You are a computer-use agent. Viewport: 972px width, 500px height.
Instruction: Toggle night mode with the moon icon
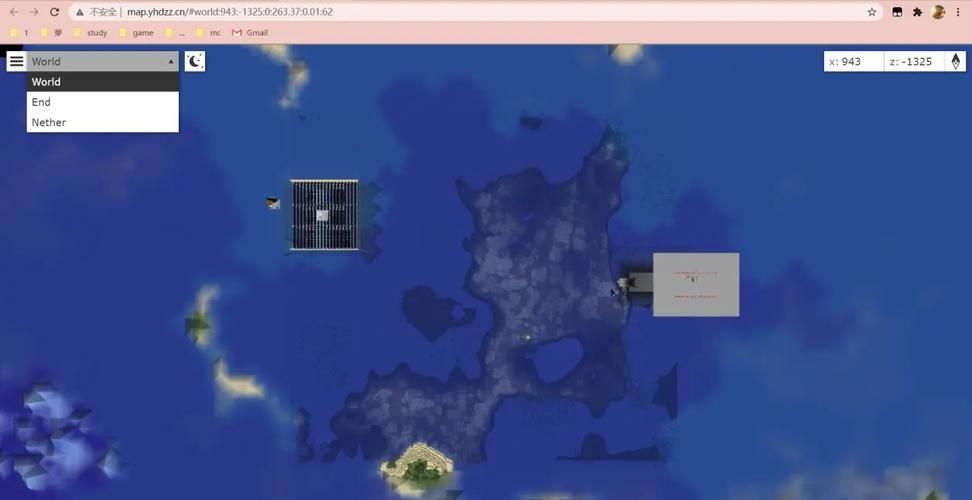[x=195, y=61]
